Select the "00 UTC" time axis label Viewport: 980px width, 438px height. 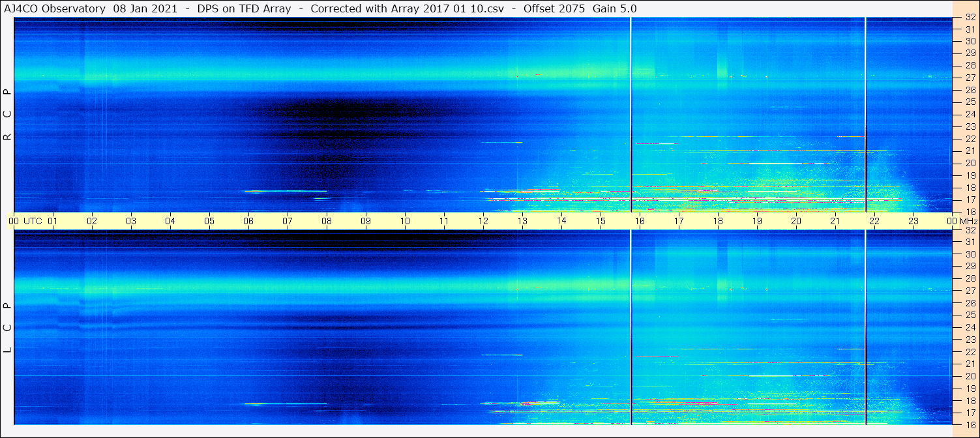click(x=24, y=221)
